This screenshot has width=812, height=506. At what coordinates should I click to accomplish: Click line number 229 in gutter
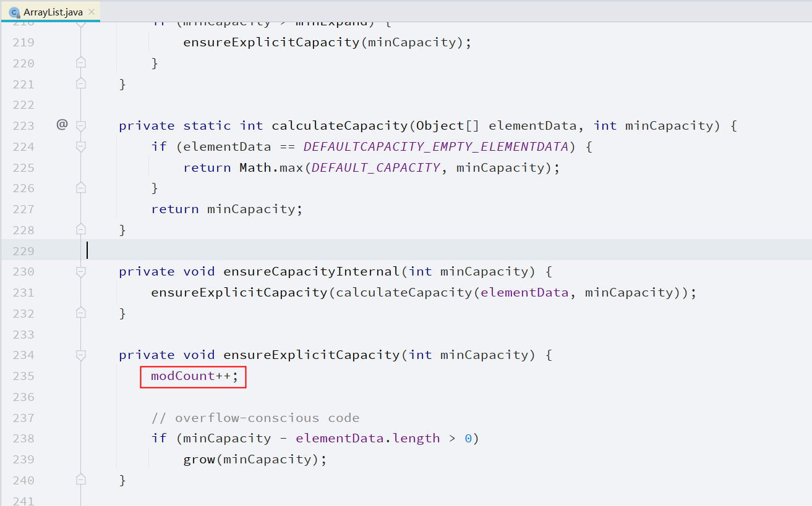click(23, 250)
